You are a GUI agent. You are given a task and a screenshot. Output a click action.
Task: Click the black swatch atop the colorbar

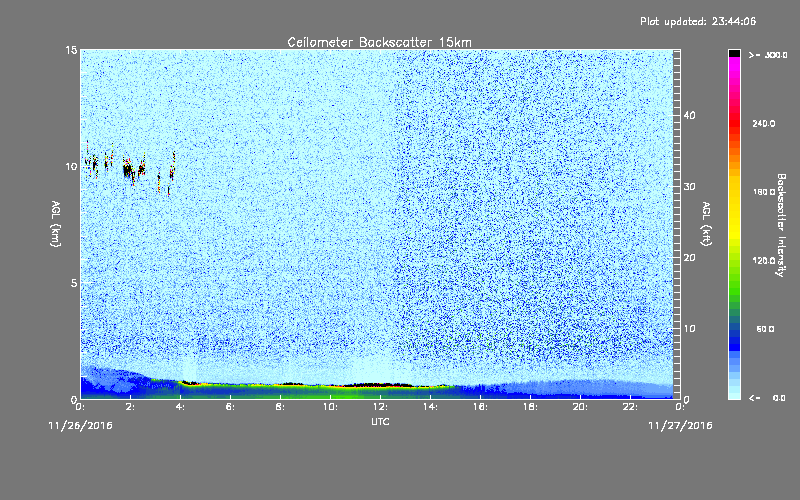(x=734, y=53)
